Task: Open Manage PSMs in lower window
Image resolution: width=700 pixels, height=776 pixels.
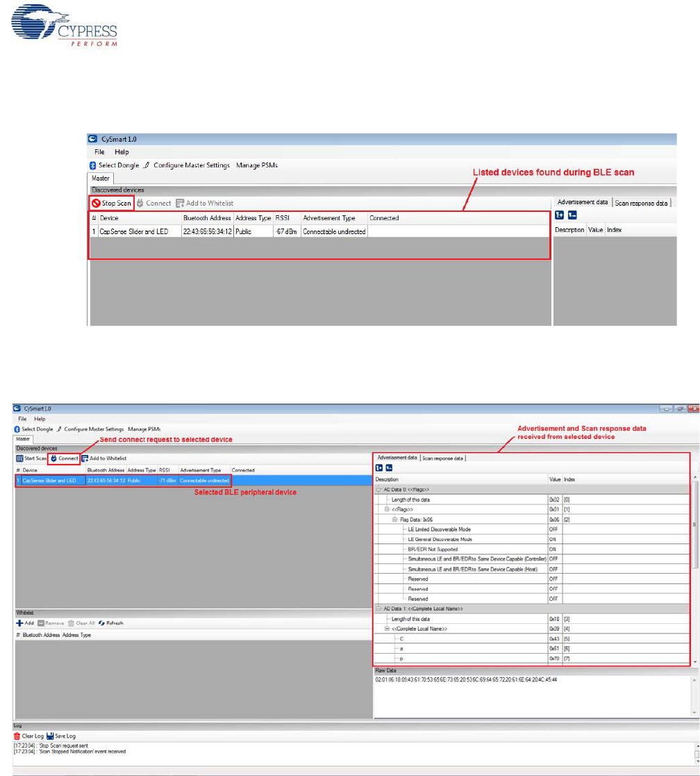Action: pos(144,429)
